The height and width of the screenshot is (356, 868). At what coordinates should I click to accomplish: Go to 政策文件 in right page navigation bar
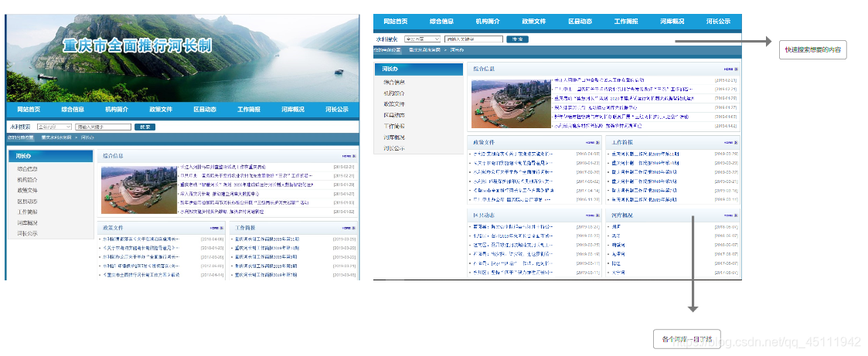pyautogui.click(x=534, y=21)
